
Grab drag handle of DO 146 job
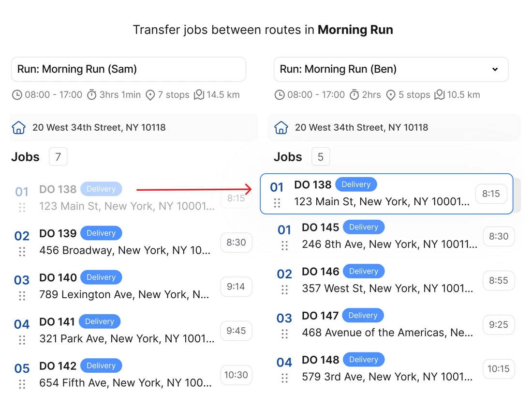[285, 289]
